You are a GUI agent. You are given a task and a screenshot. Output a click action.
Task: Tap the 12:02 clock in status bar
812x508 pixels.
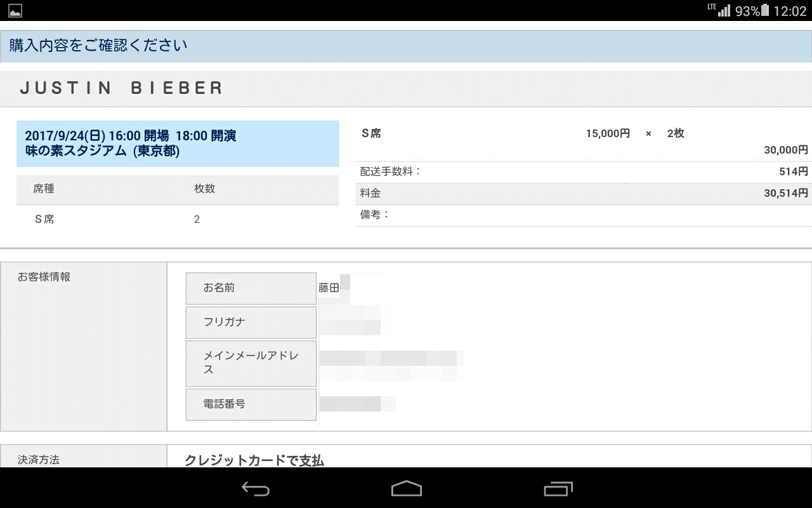[790, 11]
